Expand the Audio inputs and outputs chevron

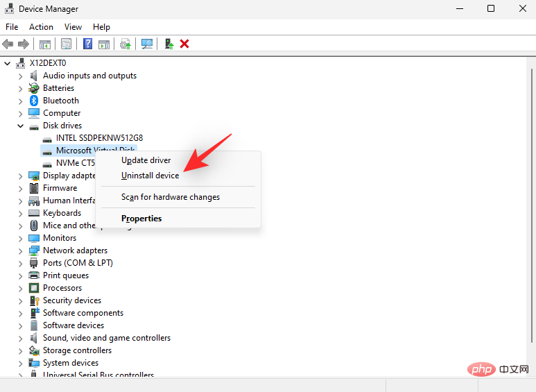pyautogui.click(x=21, y=76)
